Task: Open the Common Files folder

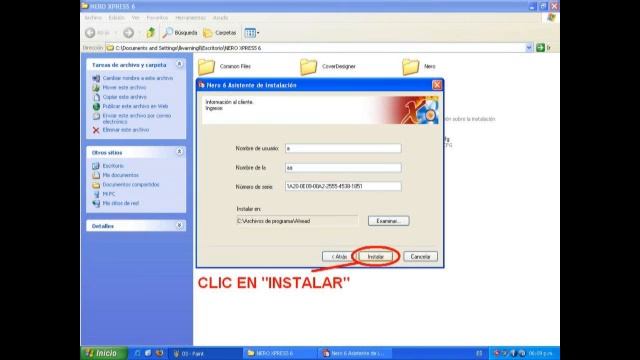Action: click(224, 67)
